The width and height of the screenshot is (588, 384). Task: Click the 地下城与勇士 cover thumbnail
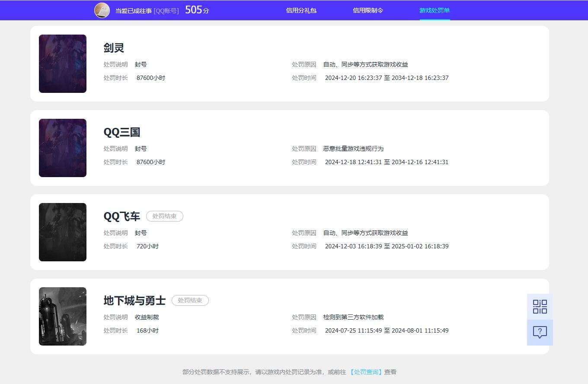point(63,317)
